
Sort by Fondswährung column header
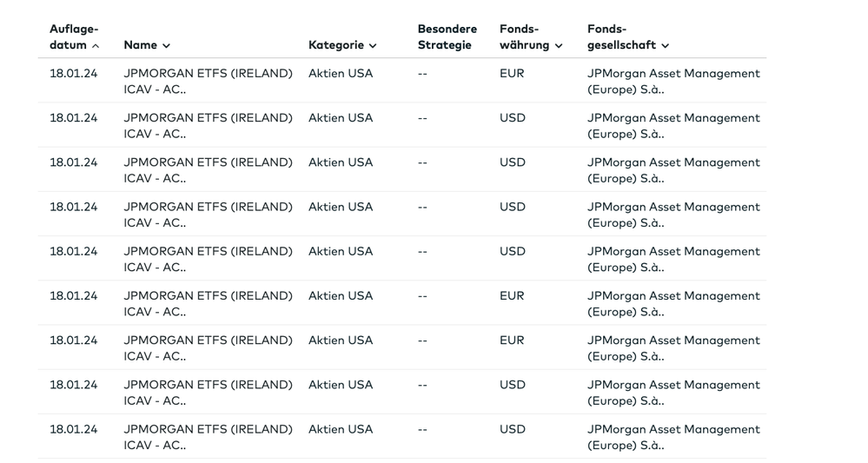point(524,37)
